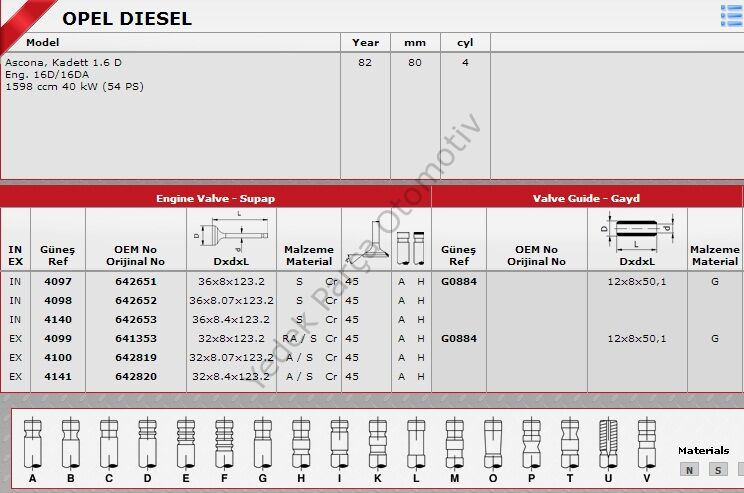Click Güneş Ref 4097
Image resolution: width=744 pixels, height=493 pixels.
(x=58, y=281)
